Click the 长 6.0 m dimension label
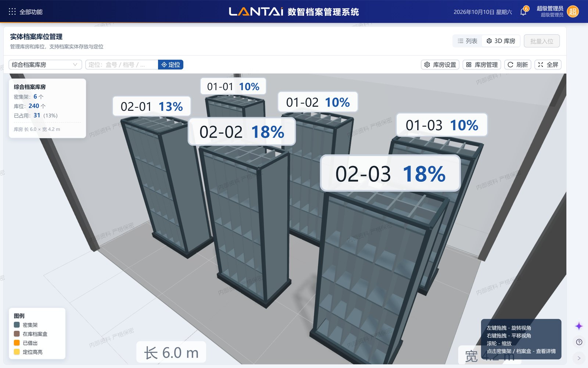588x368 pixels. 171,353
